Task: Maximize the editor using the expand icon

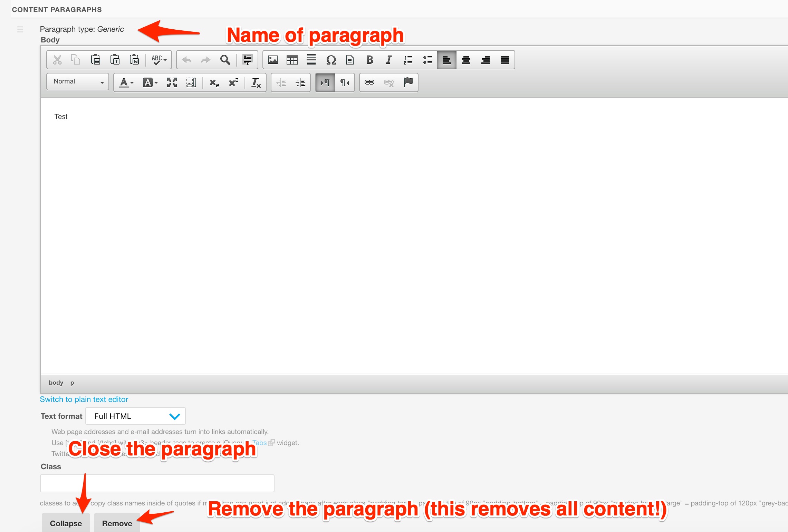Action: 172,82
